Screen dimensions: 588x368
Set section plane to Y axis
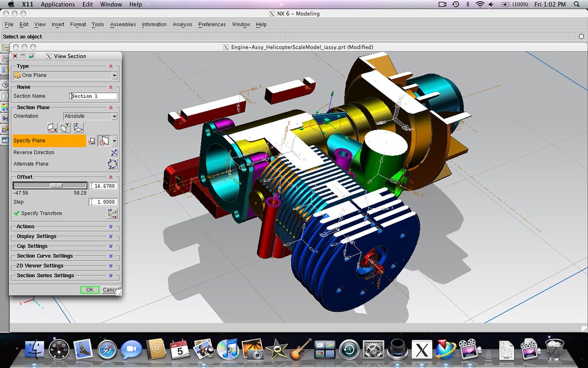(x=65, y=128)
